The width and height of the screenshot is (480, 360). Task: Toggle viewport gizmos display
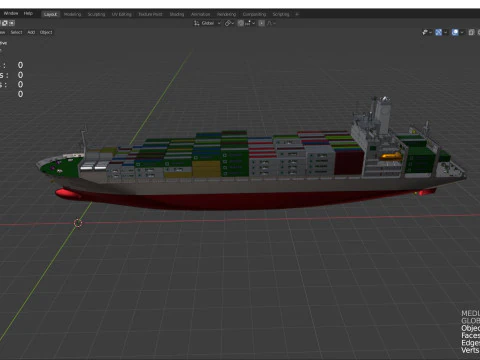tap(439, 32)
